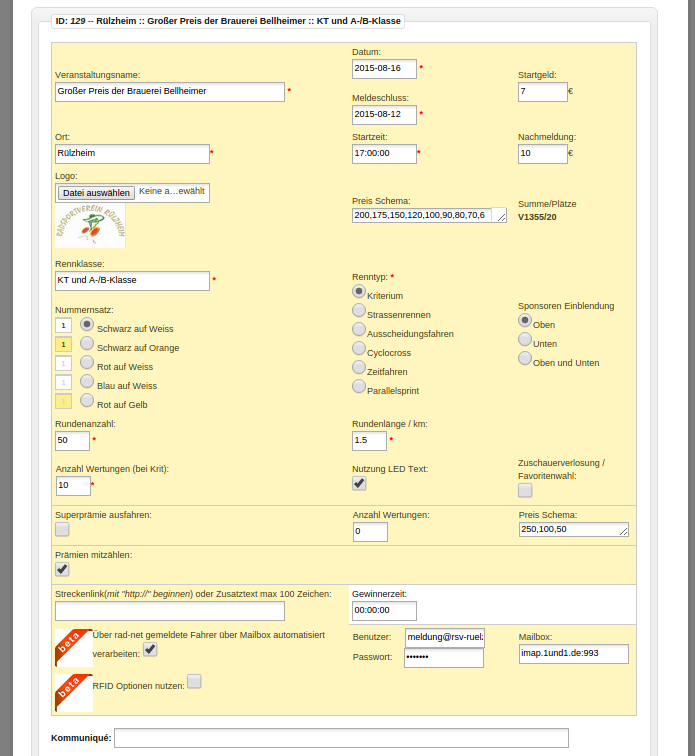Click the Datei auswählen button
This screenshot has width=695, height=756.
pos(95,193)
